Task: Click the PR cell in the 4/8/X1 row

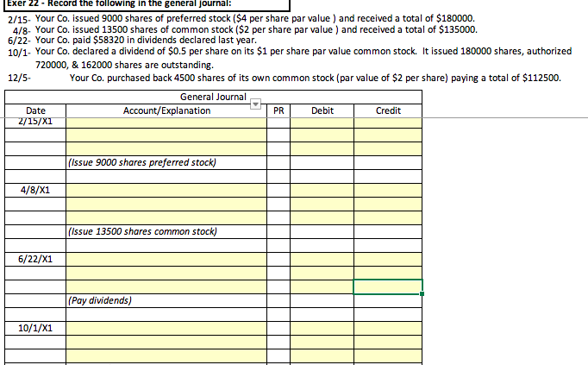Action: pyautogui.click(x=278, y=190)
